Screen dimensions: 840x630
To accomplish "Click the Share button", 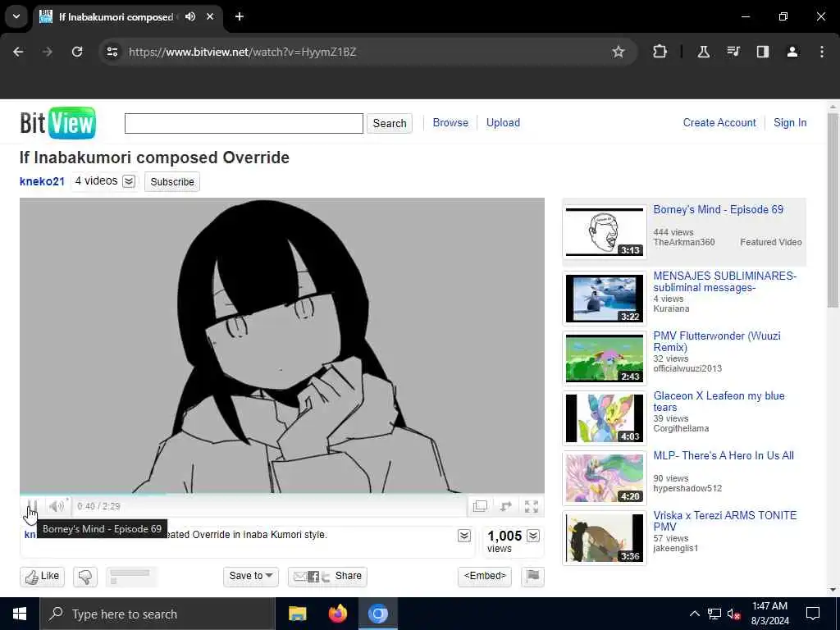I will pos(327,577).
